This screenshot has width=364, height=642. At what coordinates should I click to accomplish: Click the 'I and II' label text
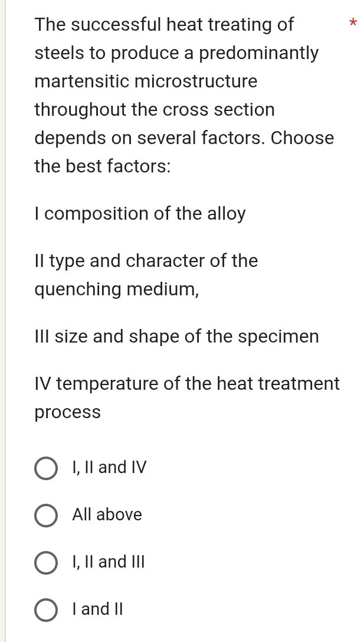coord(98,609)
